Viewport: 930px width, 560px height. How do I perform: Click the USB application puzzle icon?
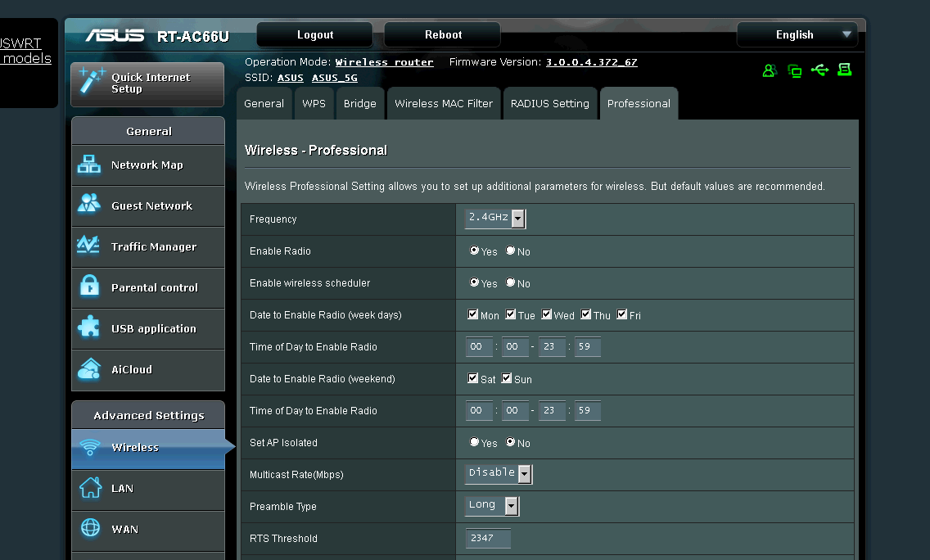pyautogui.click(x=89, y=327)
